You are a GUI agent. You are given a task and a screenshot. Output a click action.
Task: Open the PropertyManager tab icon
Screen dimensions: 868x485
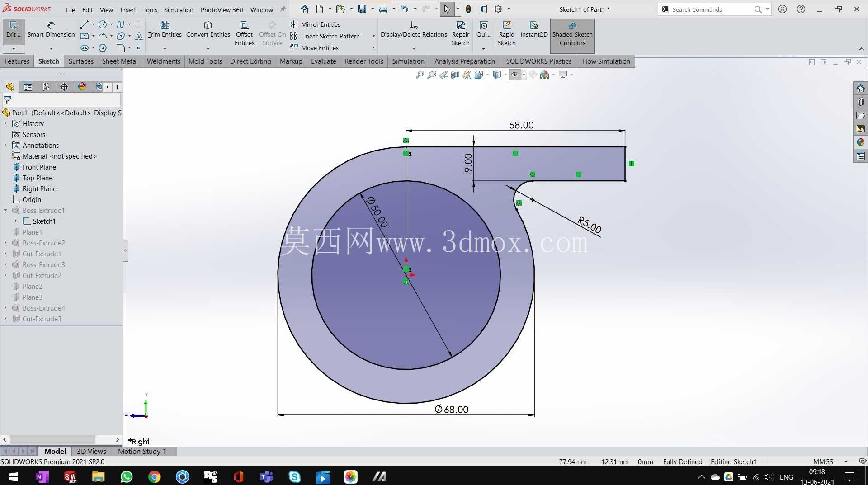pyautogui.click(x=28, y=87)
